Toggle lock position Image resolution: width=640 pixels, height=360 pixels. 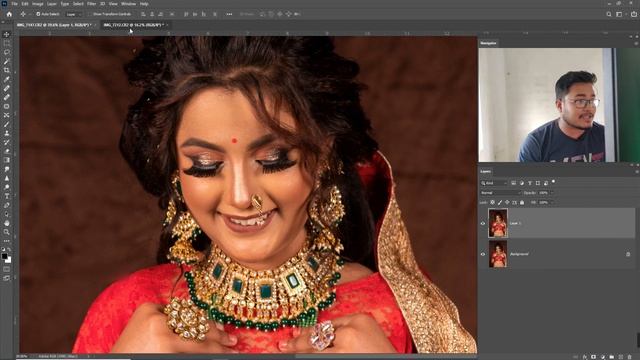[507, 202]
